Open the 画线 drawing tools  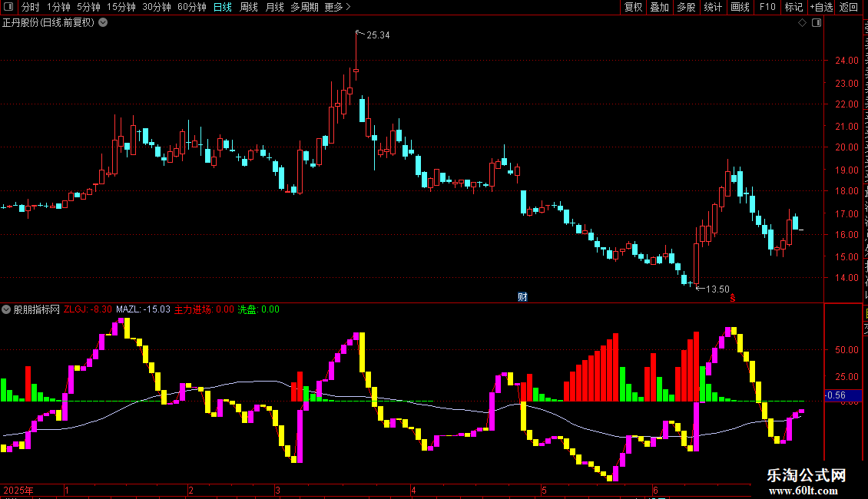point(740,7)
